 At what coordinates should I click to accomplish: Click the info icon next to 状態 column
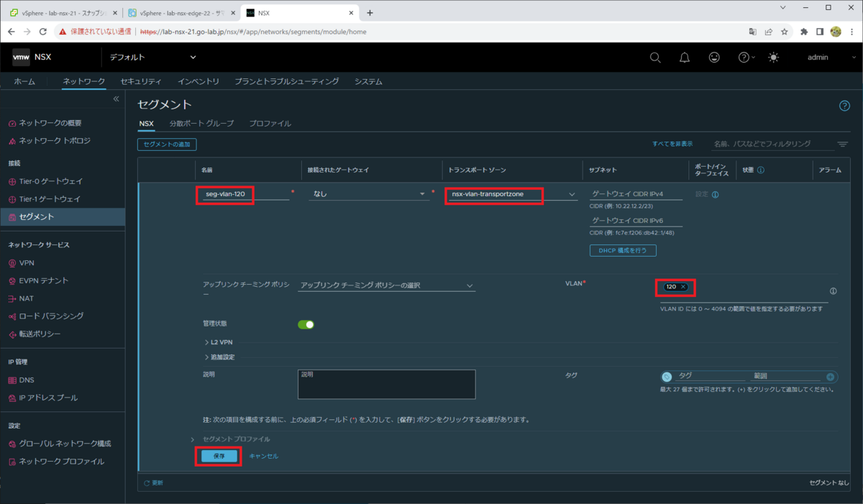point(761,170)
